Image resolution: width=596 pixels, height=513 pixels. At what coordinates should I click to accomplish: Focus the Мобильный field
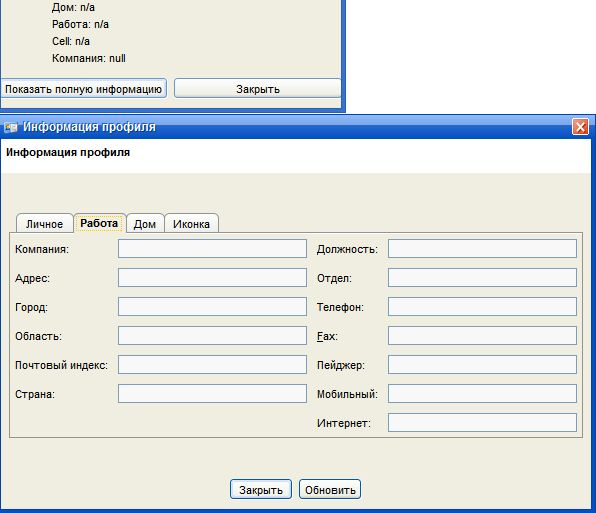coord(482,393)
